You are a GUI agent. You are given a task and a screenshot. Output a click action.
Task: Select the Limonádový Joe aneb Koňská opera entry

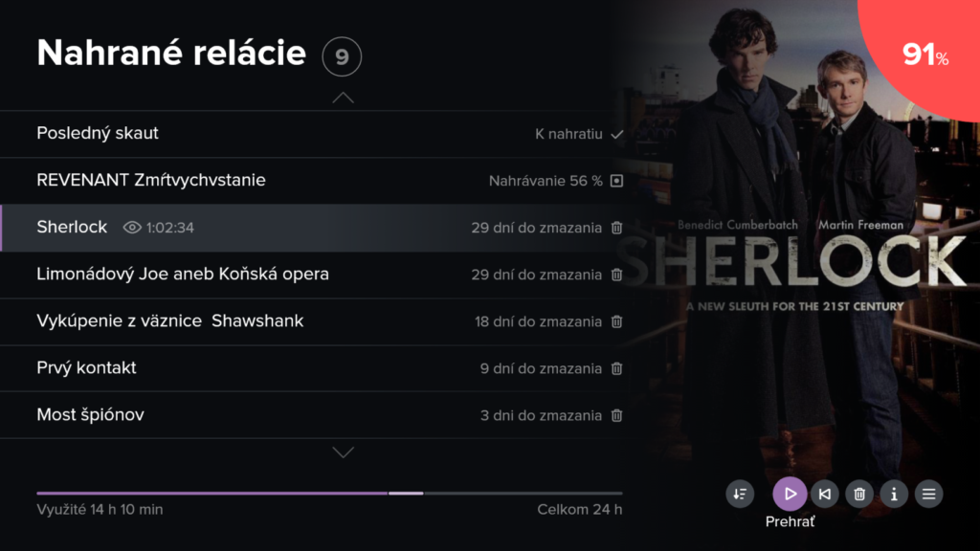point(183,275)
